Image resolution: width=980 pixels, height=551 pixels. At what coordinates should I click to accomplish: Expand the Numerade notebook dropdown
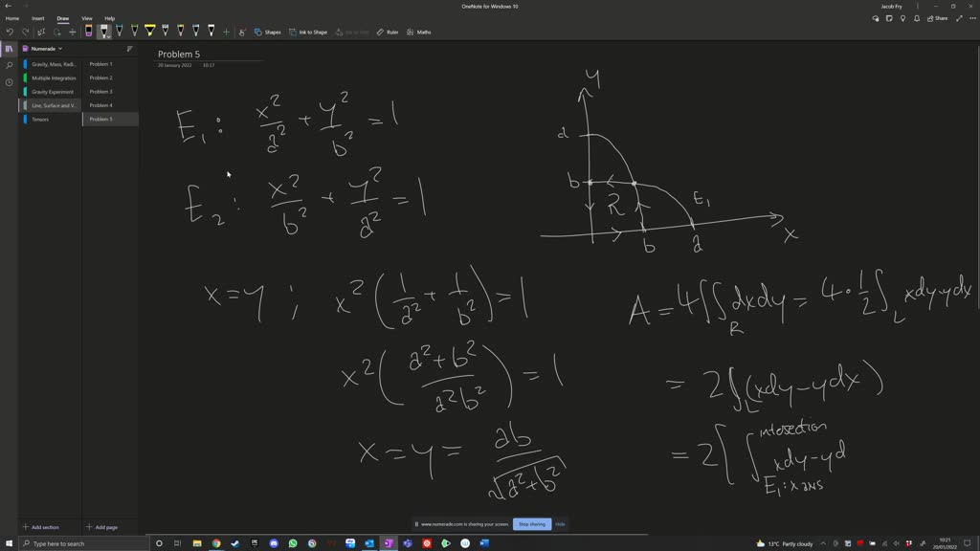[x=59, y=49]
